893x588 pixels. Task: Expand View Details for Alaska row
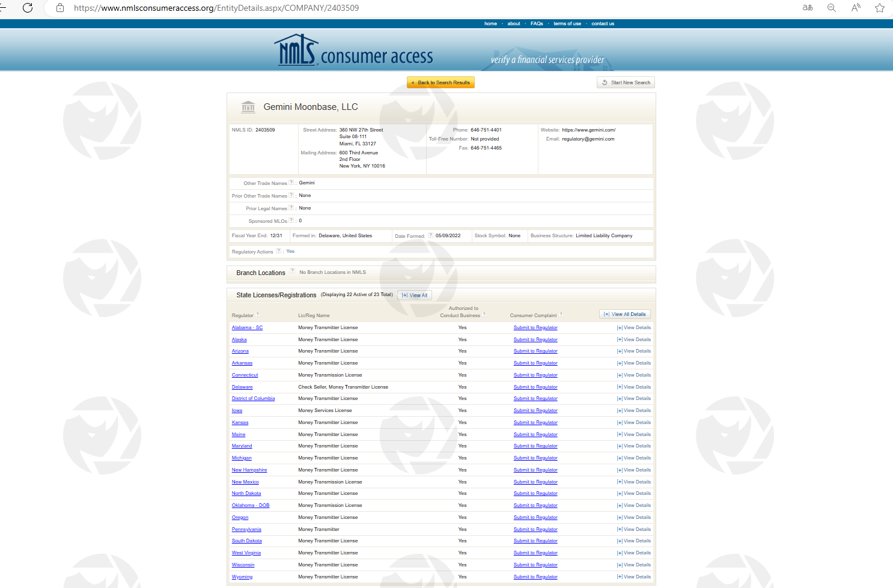tap(634, 339)
